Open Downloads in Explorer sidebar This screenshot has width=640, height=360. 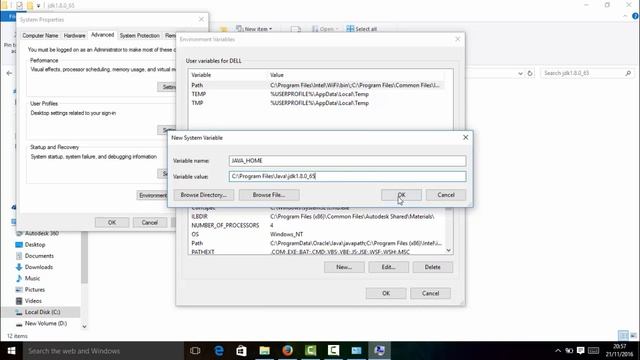(x=38, y=267)
